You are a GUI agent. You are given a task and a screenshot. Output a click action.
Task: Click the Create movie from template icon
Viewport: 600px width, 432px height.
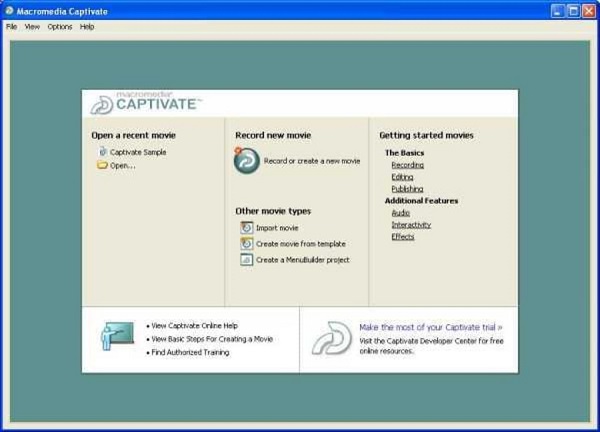click(x=246, y=243)
